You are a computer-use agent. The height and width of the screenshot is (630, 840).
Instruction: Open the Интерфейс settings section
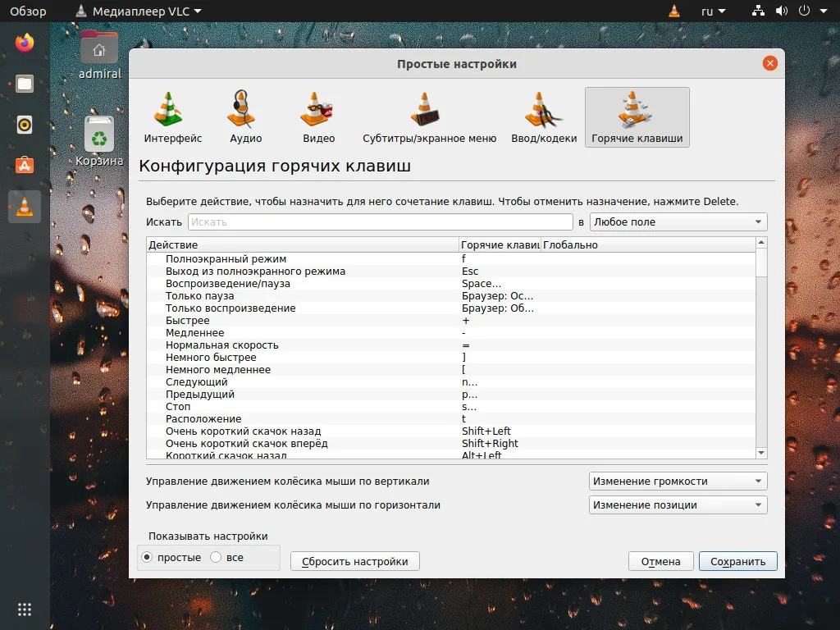pos(171,116)
